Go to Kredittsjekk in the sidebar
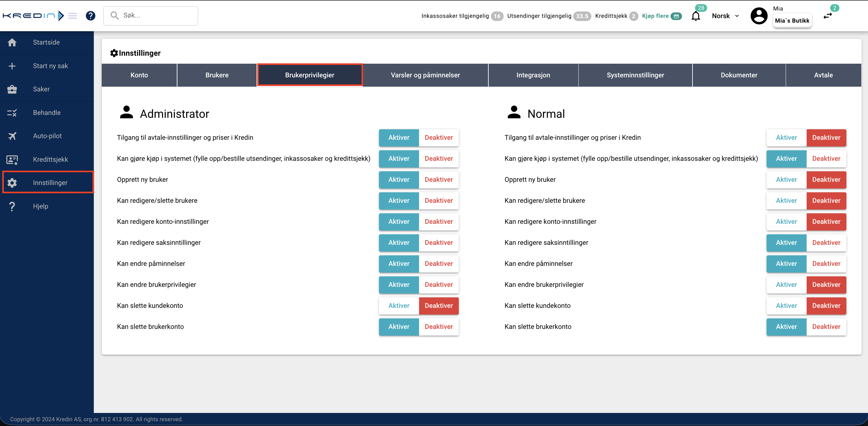This screenshot has width=868, height=426. 50,159
